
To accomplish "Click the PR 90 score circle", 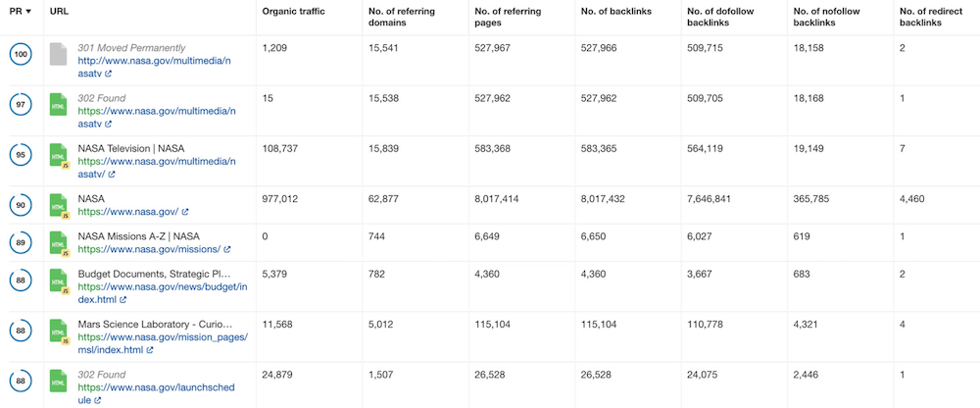I will click(21, 205).
